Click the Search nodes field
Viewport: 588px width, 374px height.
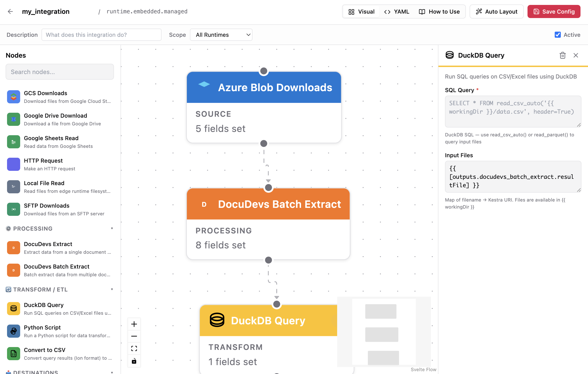pyautogui.click(x=60, y=72)
